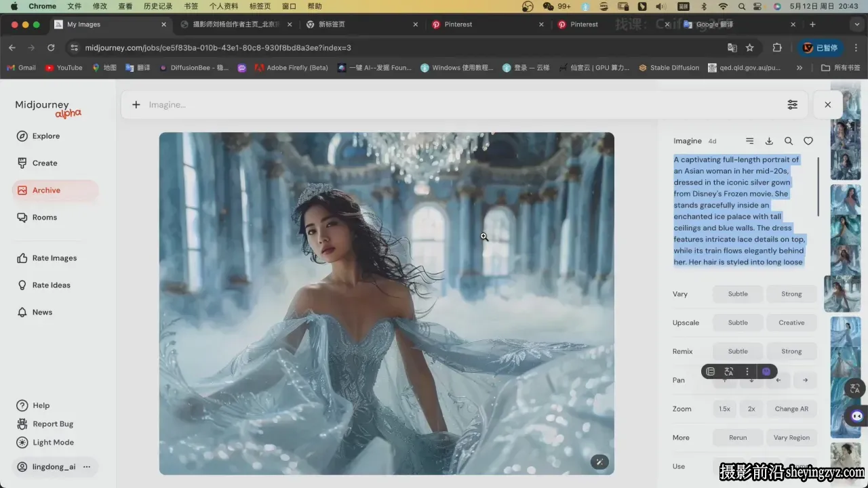
Task: Click the translate page icon in address bar
Action: [732, 47]
